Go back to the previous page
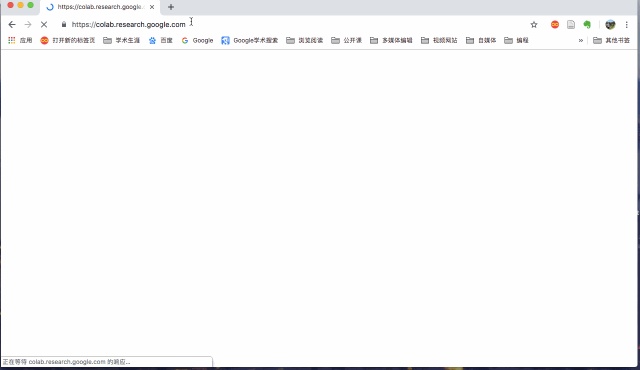Image resolution: width=640 pixels, height=370 pixels. point(12,24)
